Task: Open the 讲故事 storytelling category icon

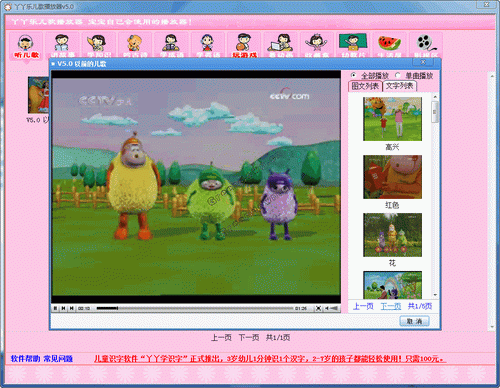Action: [x=62, y=45]
